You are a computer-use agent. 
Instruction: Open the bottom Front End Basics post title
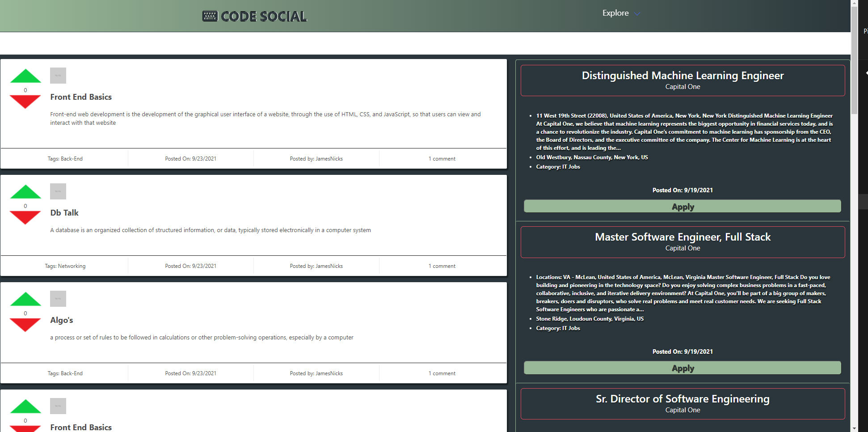pos(81,427)
